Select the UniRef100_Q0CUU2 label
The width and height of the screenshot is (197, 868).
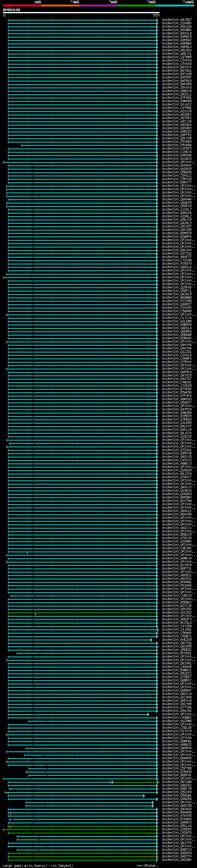(177, 612)
